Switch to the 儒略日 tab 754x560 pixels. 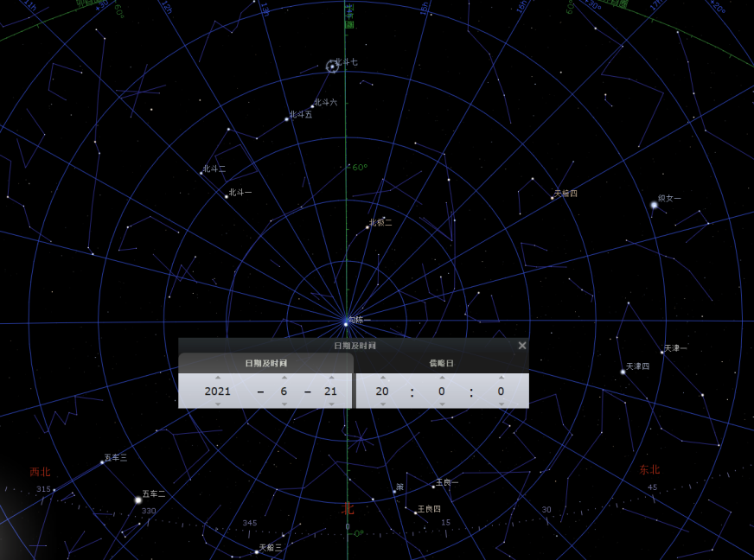442,363
